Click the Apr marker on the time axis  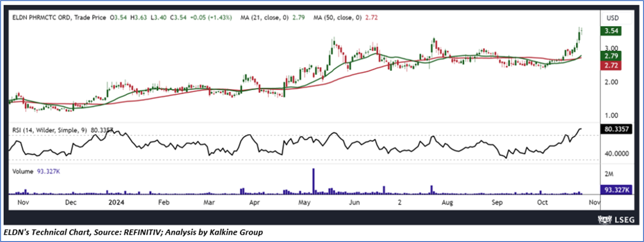tap(254, 202)
